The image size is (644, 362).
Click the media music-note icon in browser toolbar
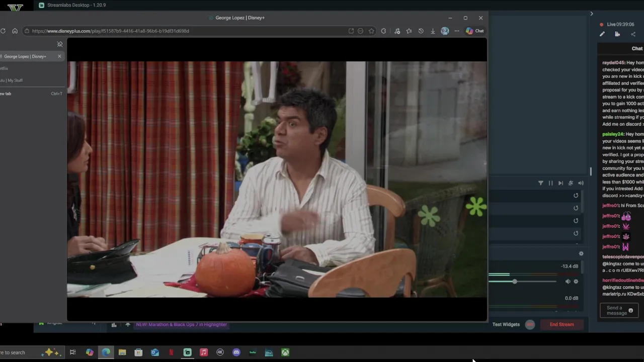pos(397,31)
